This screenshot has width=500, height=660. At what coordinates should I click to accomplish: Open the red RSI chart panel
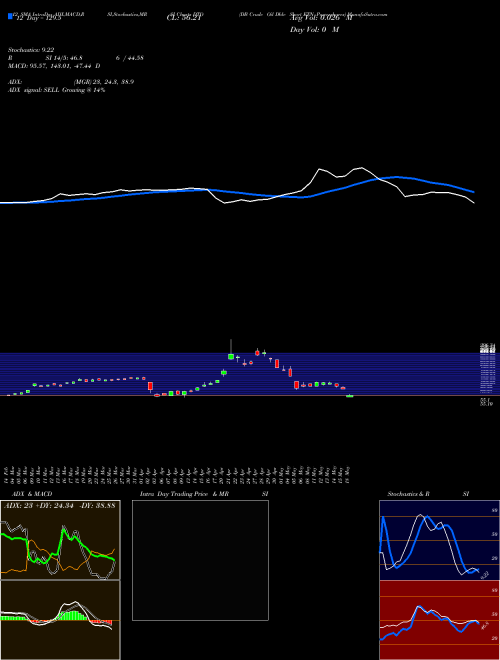(x=439, y=620)
